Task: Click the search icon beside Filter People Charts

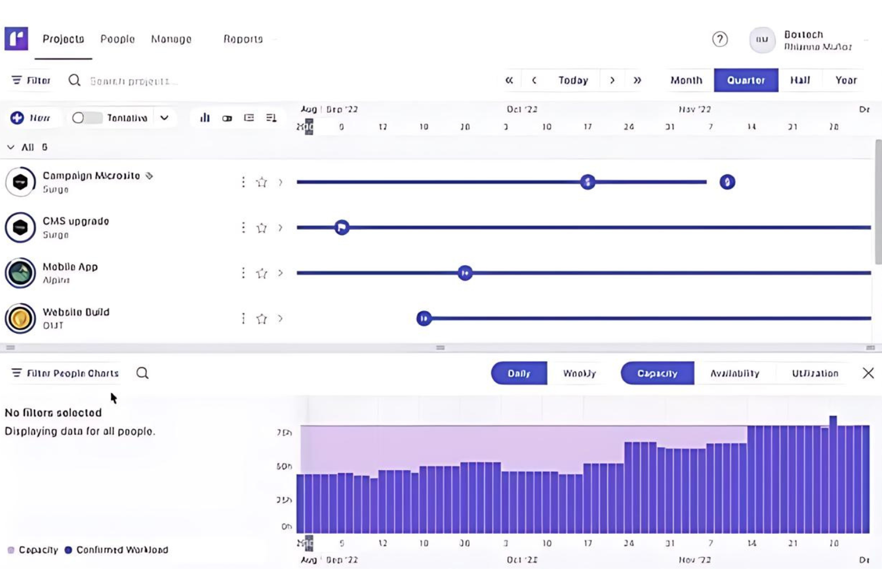Action: pos(141,373)
